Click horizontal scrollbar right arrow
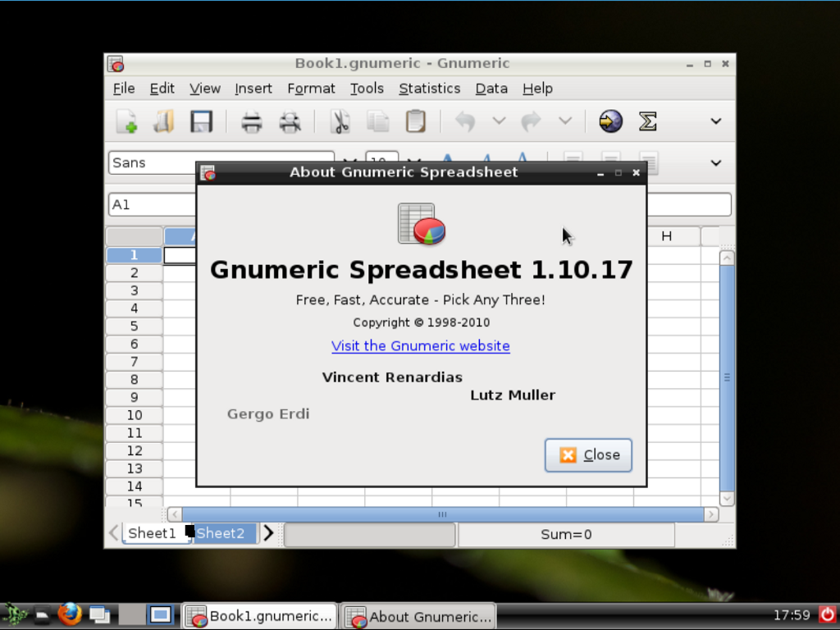This screenshot has height=630, width=840. 711,515
